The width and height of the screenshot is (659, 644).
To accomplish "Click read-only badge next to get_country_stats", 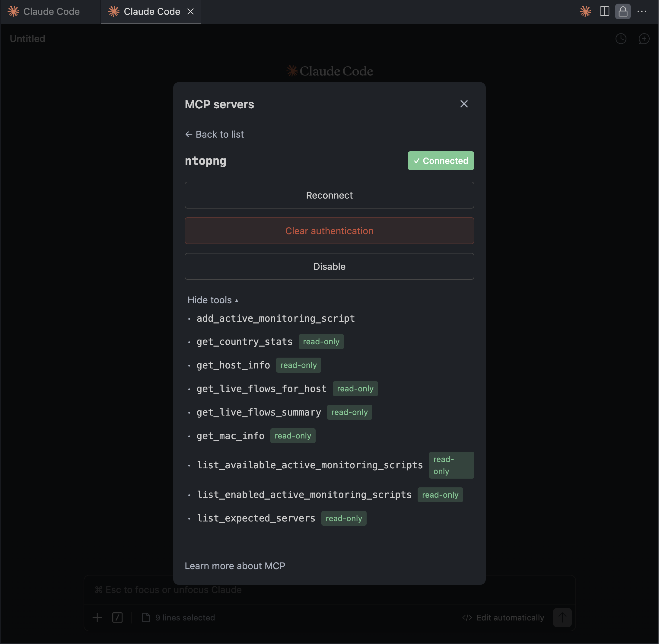I will click(x=321, y=342).
